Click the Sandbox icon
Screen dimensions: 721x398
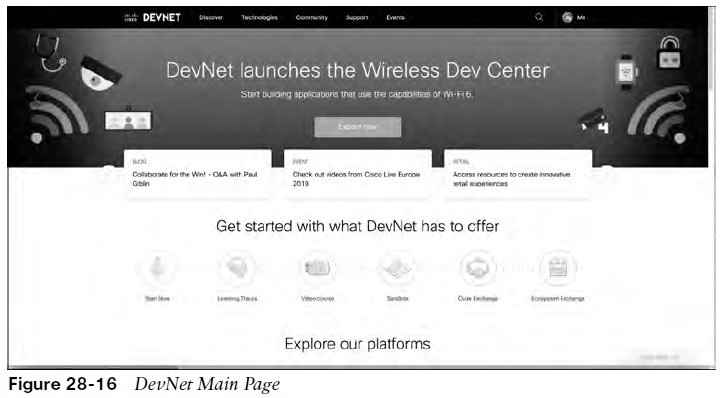pyautogui.click(x=398, y=268)
